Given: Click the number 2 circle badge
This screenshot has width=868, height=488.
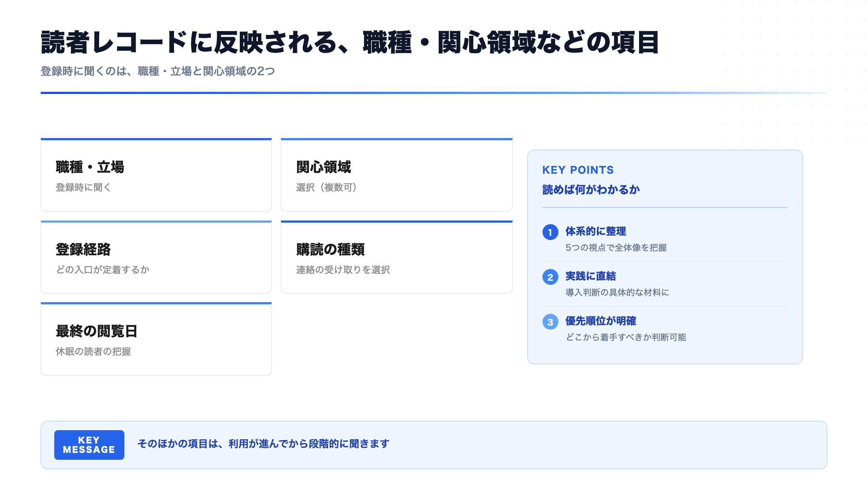Looking at the screenshot, I should (x=550, y=277).
